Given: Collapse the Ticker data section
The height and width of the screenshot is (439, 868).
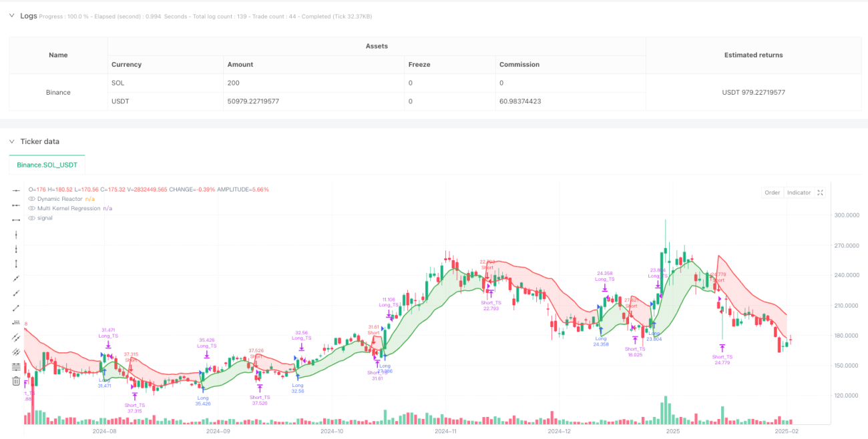Looking at the screenshot, I should [11, 141].
